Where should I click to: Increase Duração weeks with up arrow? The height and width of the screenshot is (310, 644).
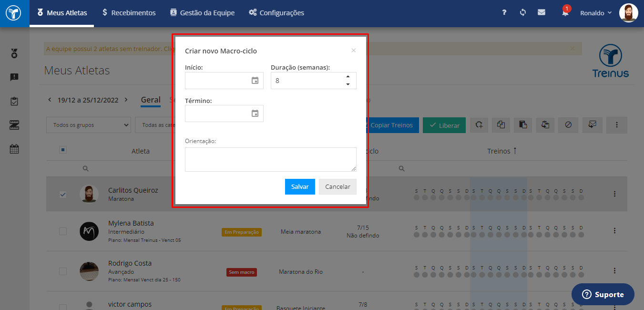pos(348,77)
